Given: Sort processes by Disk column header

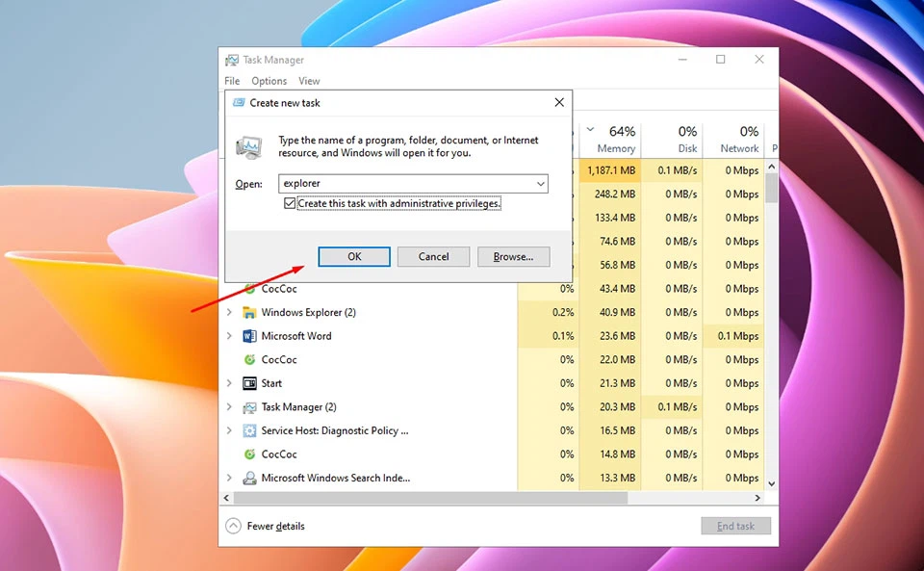Looking at the screenshot, I should click(x=672, y=140).
